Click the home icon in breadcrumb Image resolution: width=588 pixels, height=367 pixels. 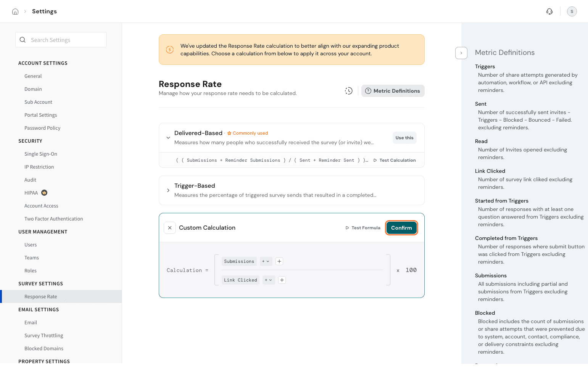(x=15, y=11)
